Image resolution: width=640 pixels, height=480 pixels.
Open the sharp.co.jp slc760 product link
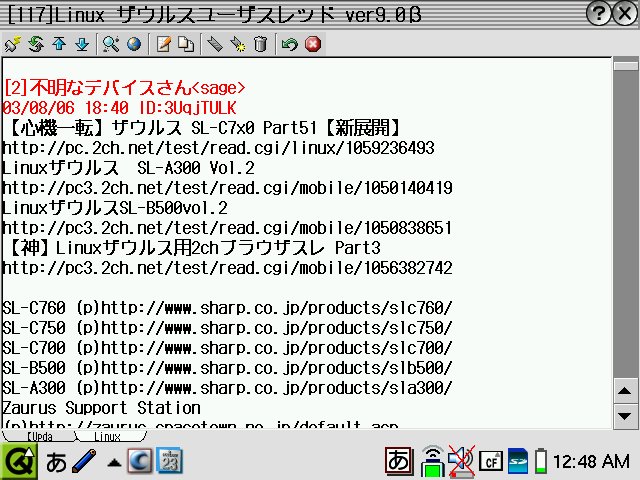coord(277,308)
